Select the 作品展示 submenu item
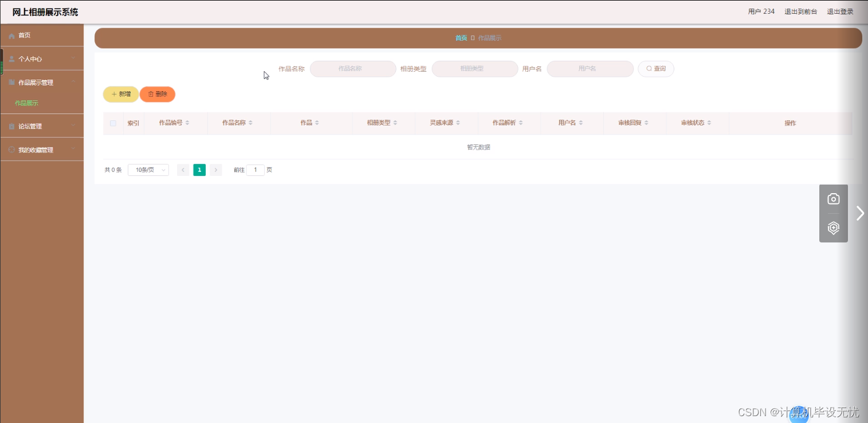868x423 pixels. [26, 103]
